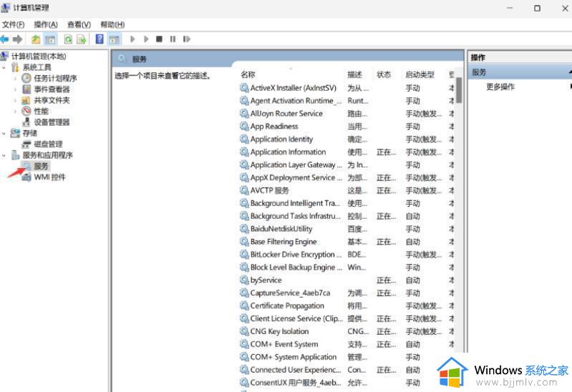Image resolution: width=572 pixels, height=392 pixels.
Task: Select 事件查看器 in the tree
Action: pyautogui.click(x=52, y=89)
